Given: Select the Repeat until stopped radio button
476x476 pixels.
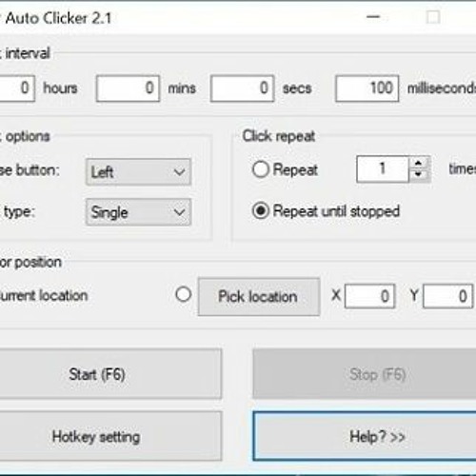Looking at the screenshot, I should (261, 210).
